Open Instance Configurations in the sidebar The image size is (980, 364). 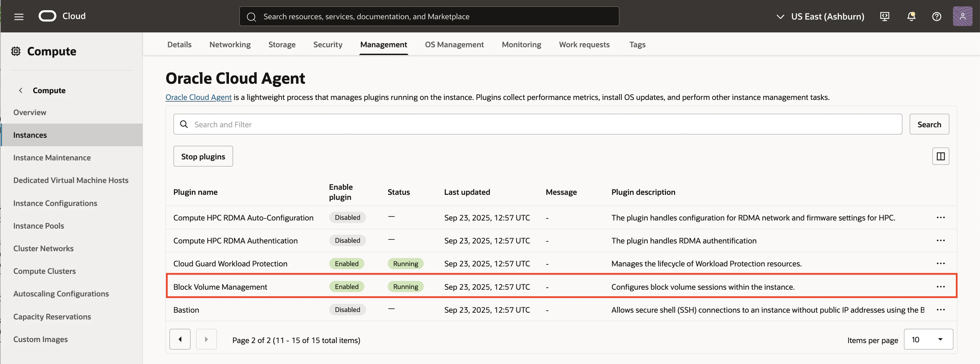[55, 203]
